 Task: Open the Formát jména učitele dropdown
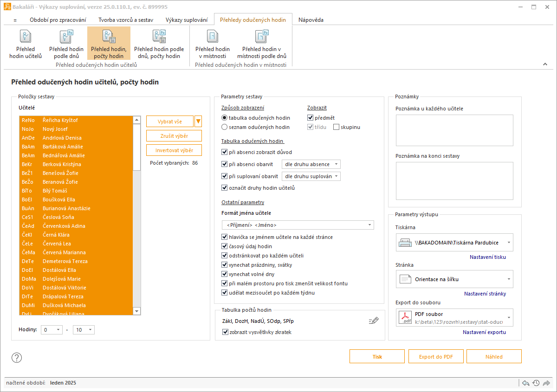pos(298,225)
